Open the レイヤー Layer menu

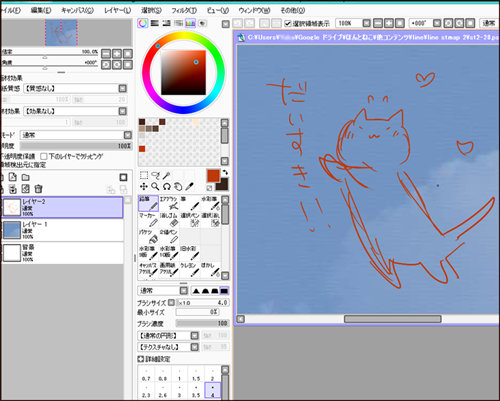click(x=118, y=10)
